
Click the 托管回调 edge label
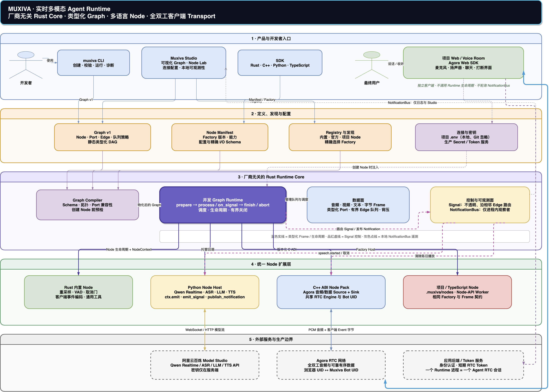[x=208, y=250]
